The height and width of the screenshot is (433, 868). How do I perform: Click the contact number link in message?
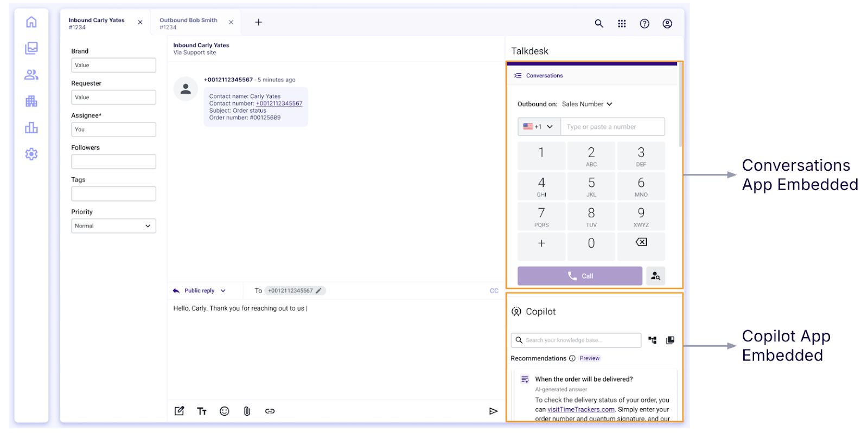pyautogui.click(x=279, y=104)
